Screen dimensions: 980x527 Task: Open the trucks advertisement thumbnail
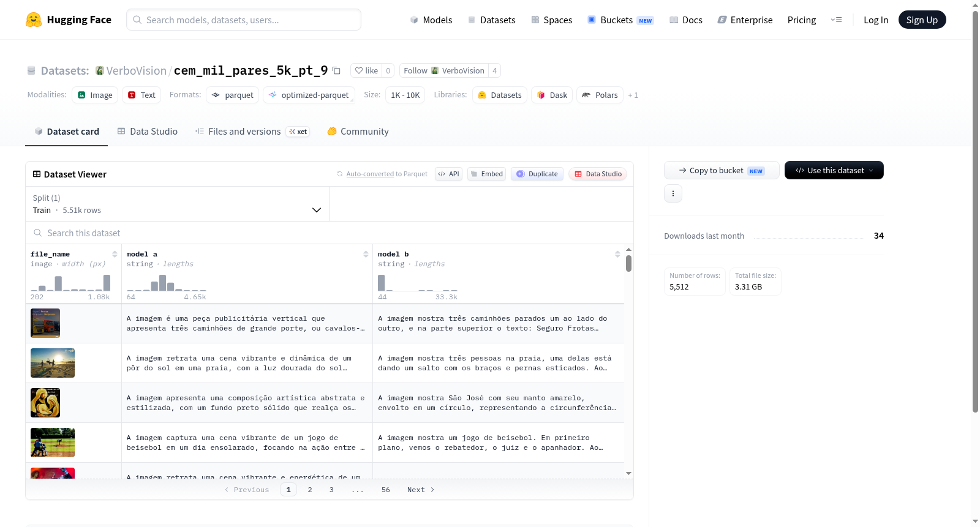(x=45, y=323)
